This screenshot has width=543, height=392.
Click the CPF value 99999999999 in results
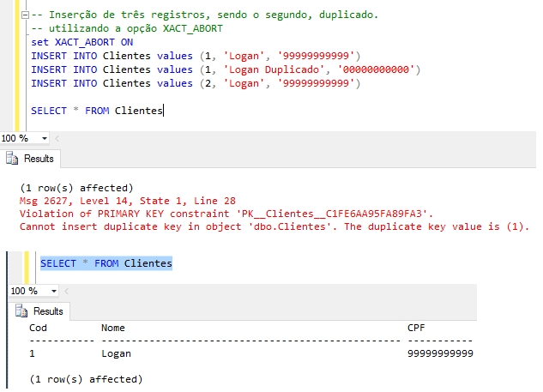pos(440,353)
